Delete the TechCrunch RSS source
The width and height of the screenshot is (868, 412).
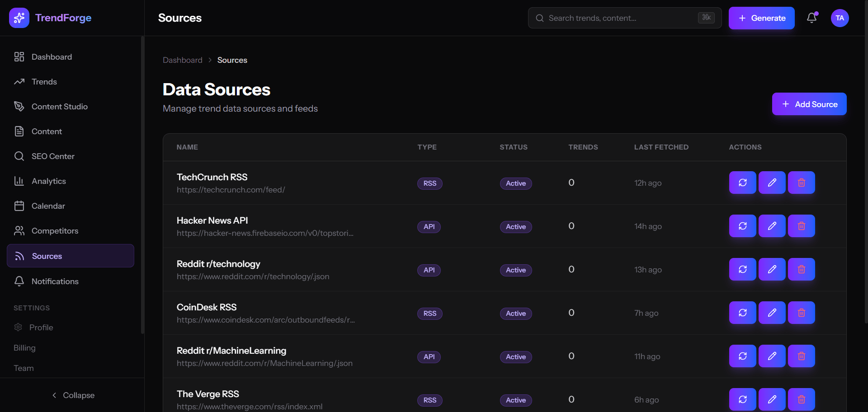[802, 183]
